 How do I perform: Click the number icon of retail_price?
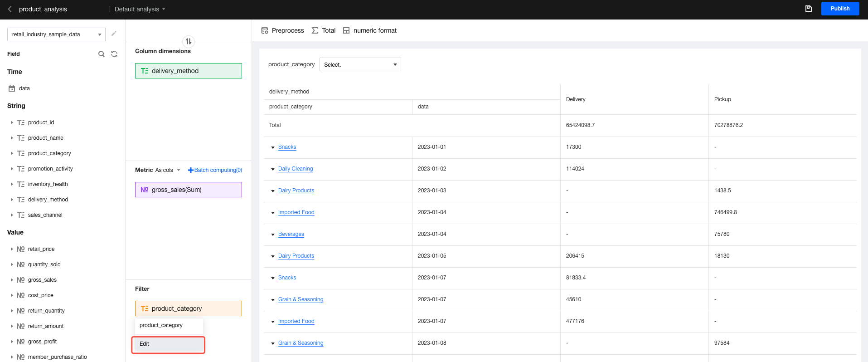pos(21,249)
